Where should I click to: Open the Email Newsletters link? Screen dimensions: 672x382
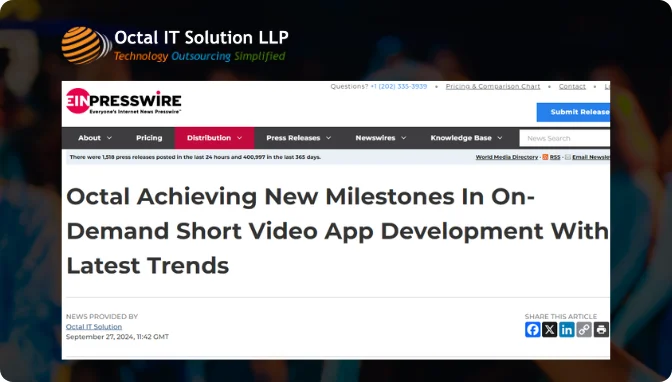coord(591,157)
